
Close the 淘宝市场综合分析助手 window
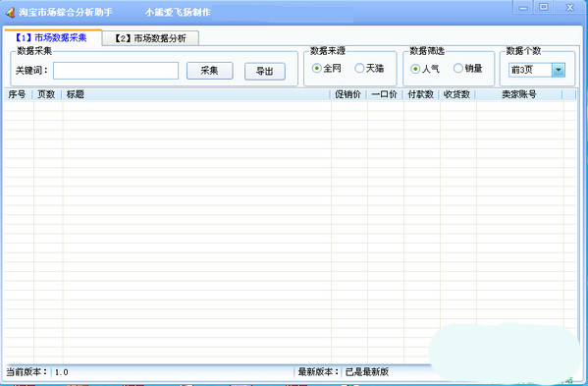click(x=570, y=8)
